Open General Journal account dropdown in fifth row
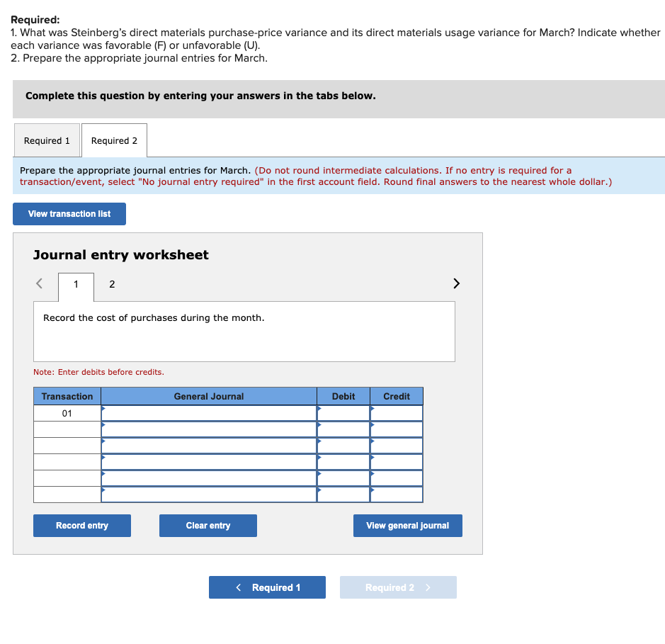Image resolution: width=665 pixels, height=644 pixels. pos(209,478)
